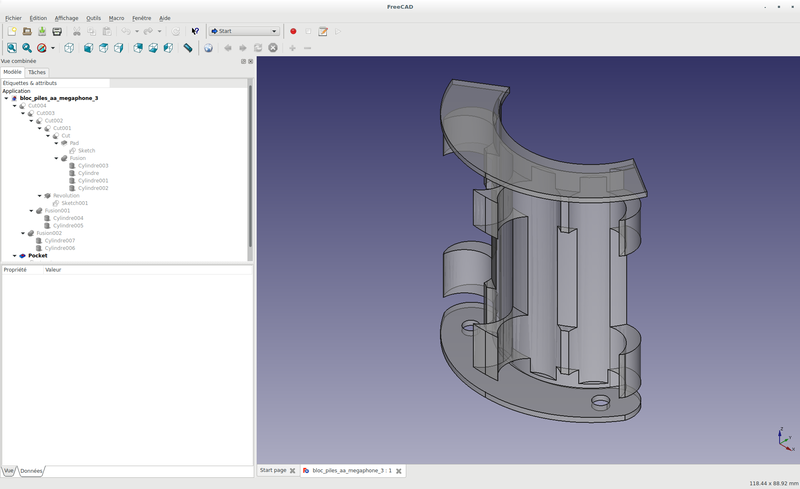Select Cylindre007 in the model tree
This screenshot has height=489, width=800.
point(60,240)
